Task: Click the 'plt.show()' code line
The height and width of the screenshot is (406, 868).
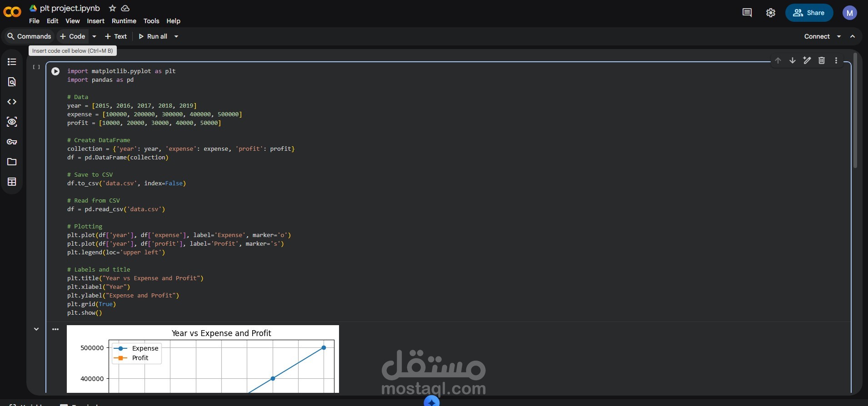Action: [85, 312]
